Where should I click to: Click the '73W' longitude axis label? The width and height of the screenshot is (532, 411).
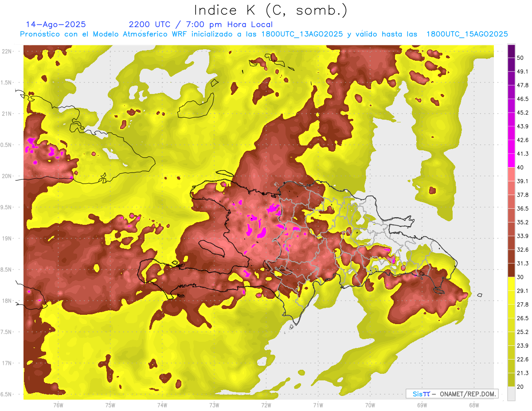click(214, 405)
